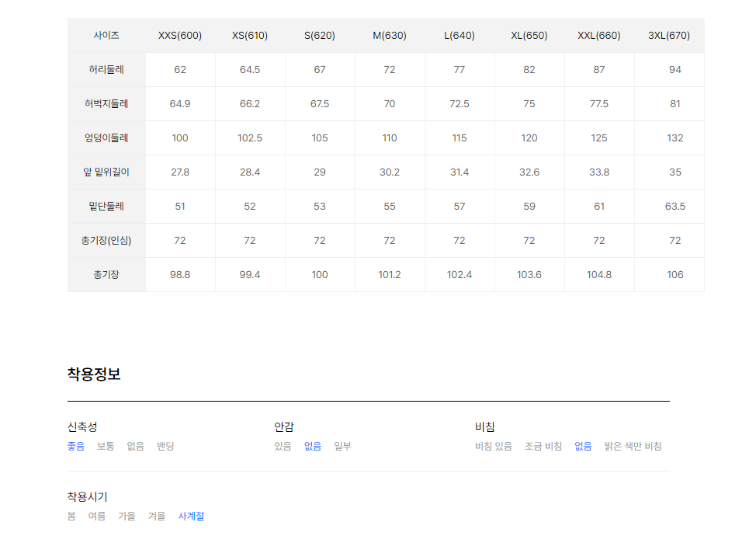
Task: Select 있음 under 안감
Action: [x=283, y=446]
